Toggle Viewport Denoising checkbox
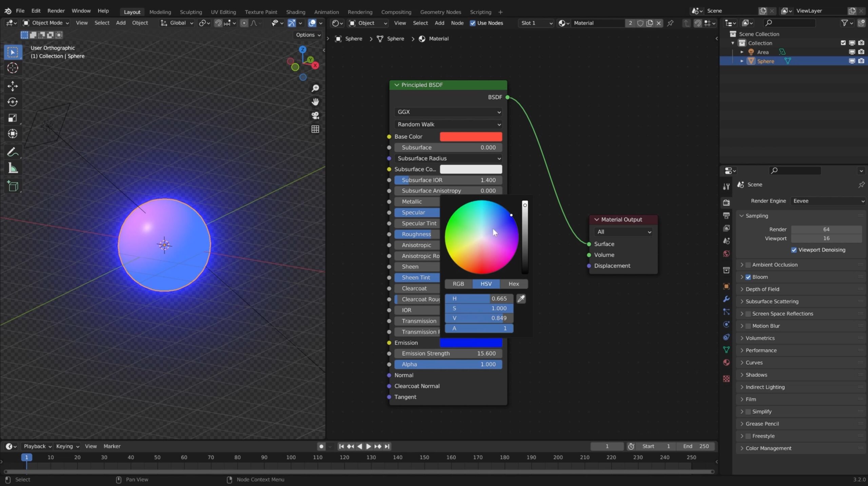This screenshot has width=868, height=486. click(x=794, y=249)
